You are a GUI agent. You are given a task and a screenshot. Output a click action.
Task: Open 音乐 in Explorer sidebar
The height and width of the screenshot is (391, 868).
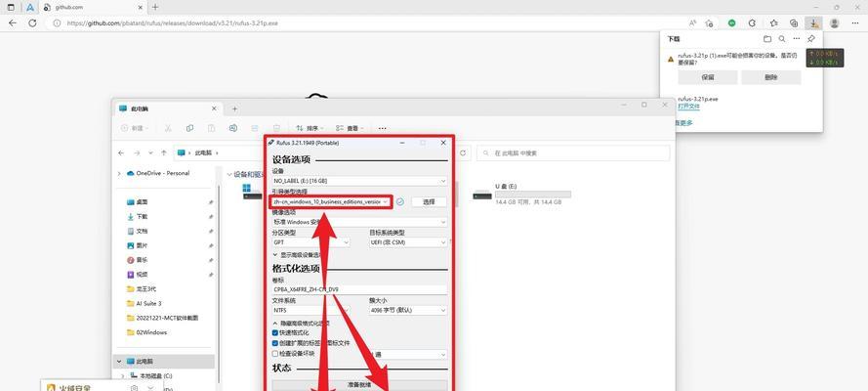pos(143,260)
